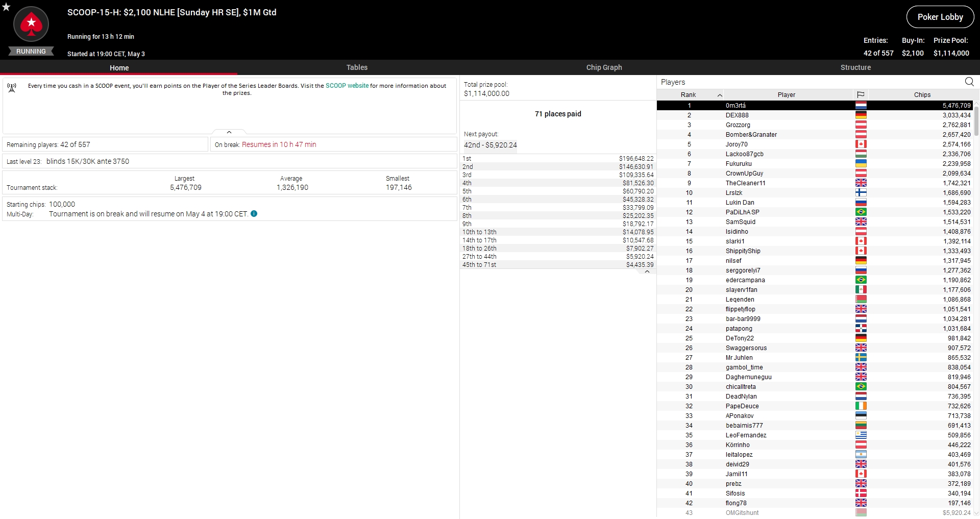Click the Brazilian flag next to PaDiLhA SP

point(861,212)
